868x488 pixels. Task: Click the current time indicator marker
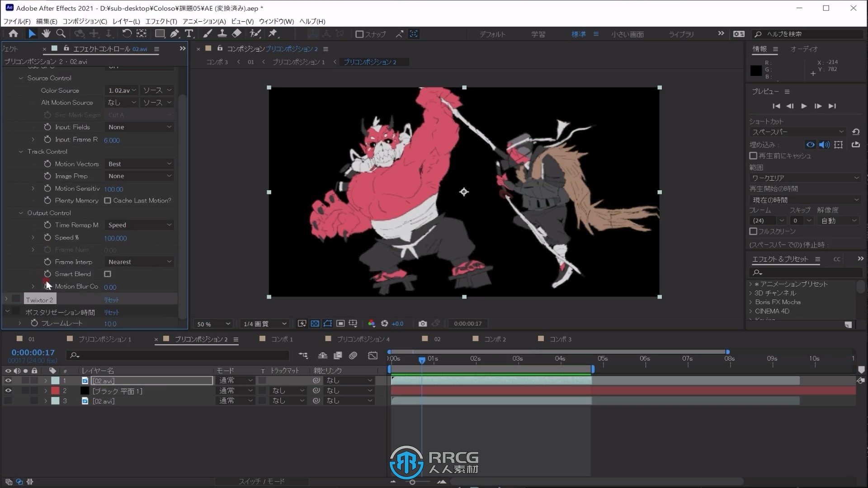[x=421, y=360]
